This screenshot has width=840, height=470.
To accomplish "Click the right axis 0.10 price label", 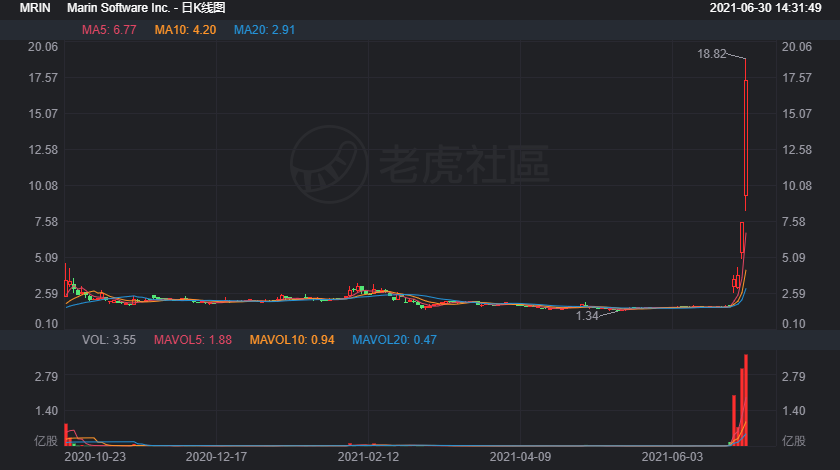I will click(794, 324).
